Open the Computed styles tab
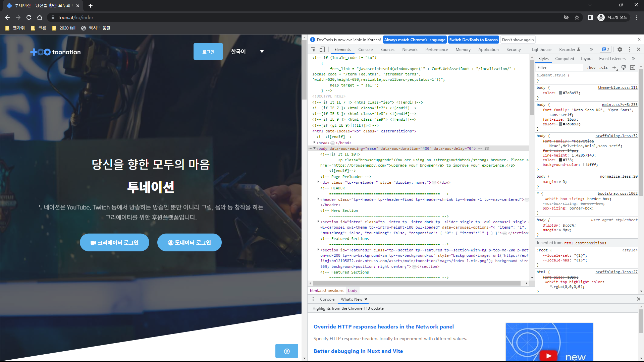Image resolution: width=644 pixels, height=362 pixels. [x=565, y=59]
